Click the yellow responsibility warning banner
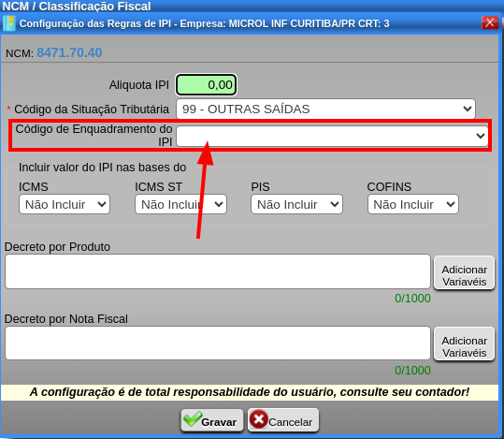Viewport: 504px width, 439px height. coord(250,392)
